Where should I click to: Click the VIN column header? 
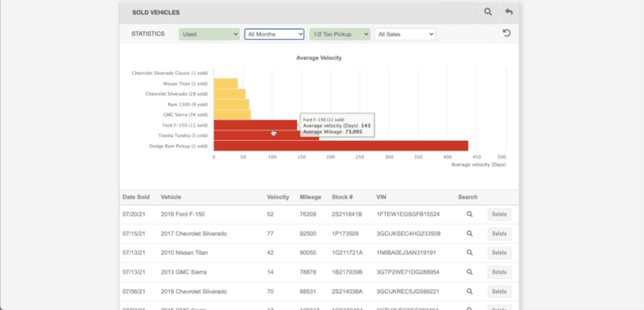tap(381, 197)
